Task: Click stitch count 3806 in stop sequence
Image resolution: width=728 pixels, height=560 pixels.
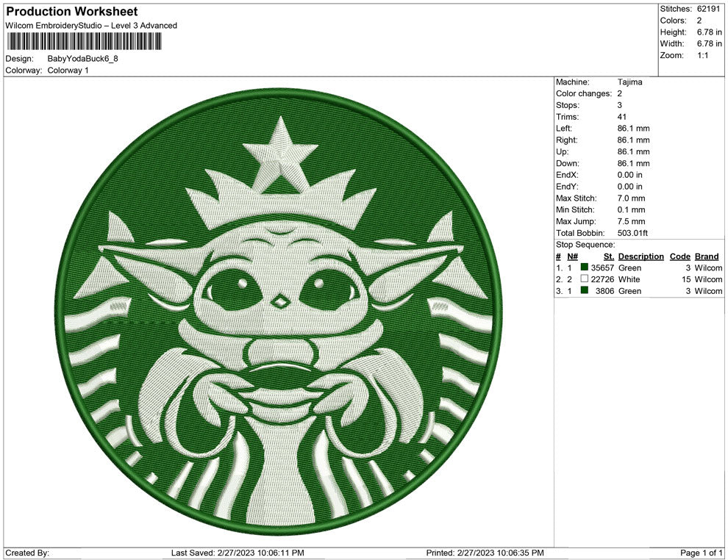Action: [604, 291]
